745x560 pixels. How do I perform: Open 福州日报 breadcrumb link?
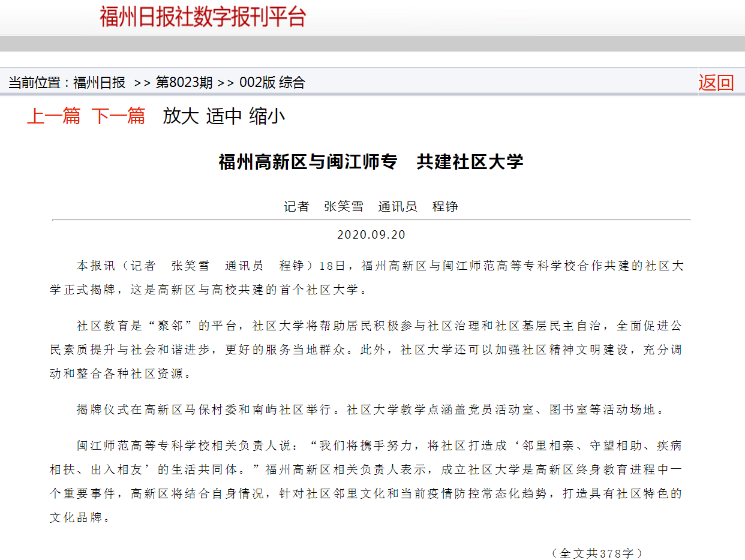point(100,83)
